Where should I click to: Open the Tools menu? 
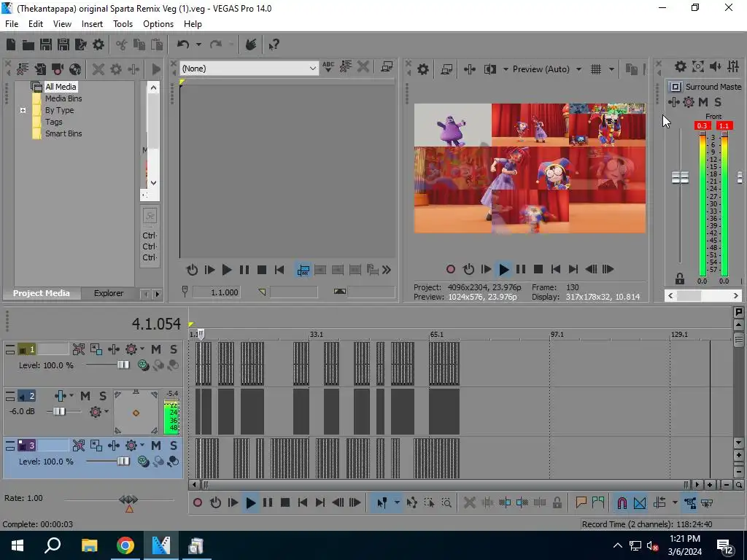123,24
